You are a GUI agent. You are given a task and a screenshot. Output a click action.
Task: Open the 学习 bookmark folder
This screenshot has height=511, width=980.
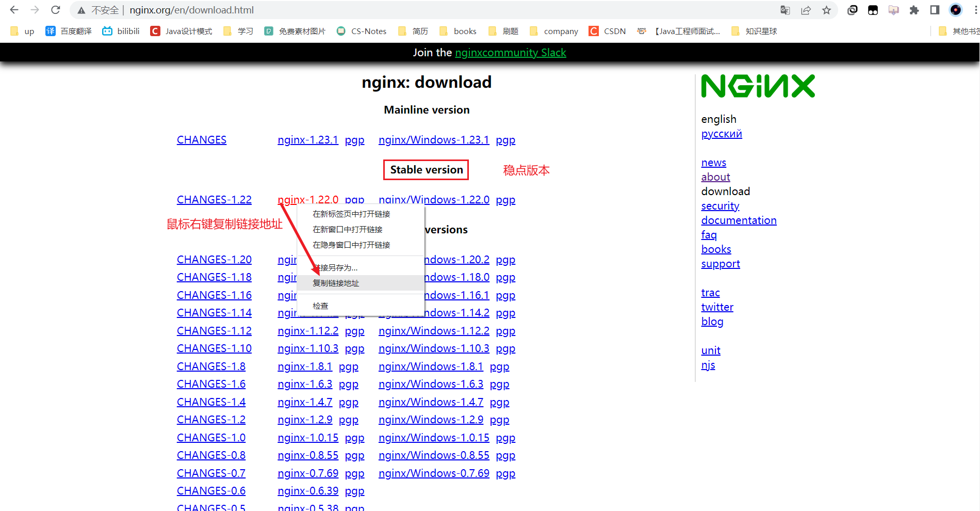pos(238,31)
